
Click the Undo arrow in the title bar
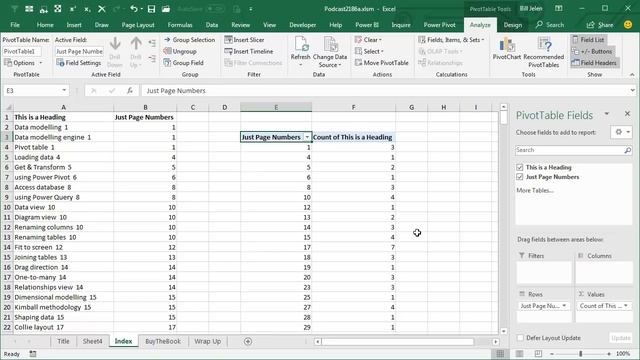(133, 9)
